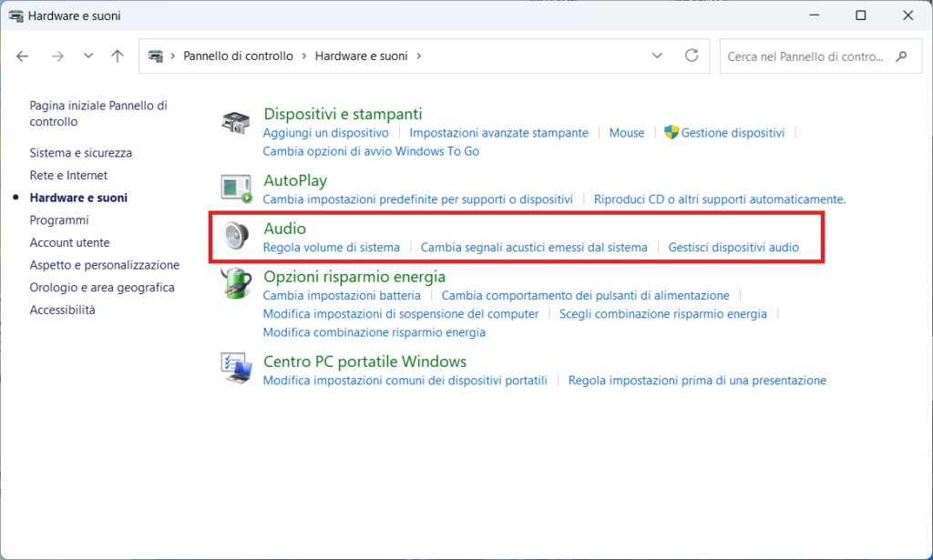Click Gestisci dispositivi audio link

pos(733,248)
